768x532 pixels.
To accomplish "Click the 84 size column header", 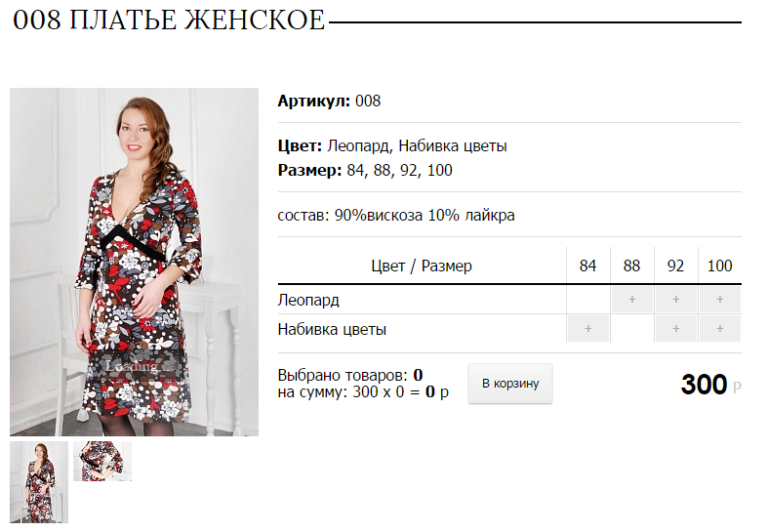I will [587, 266].
